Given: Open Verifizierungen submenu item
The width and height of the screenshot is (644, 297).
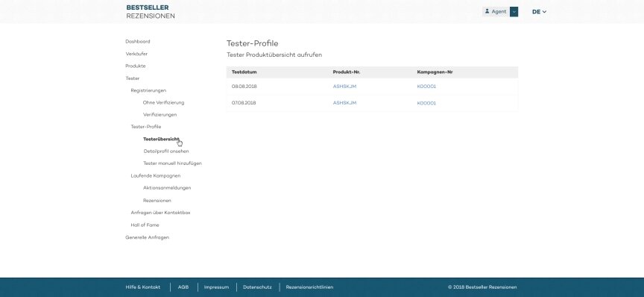Looking at the screenshot, I should pyautogui.click(x=160, y=115).
